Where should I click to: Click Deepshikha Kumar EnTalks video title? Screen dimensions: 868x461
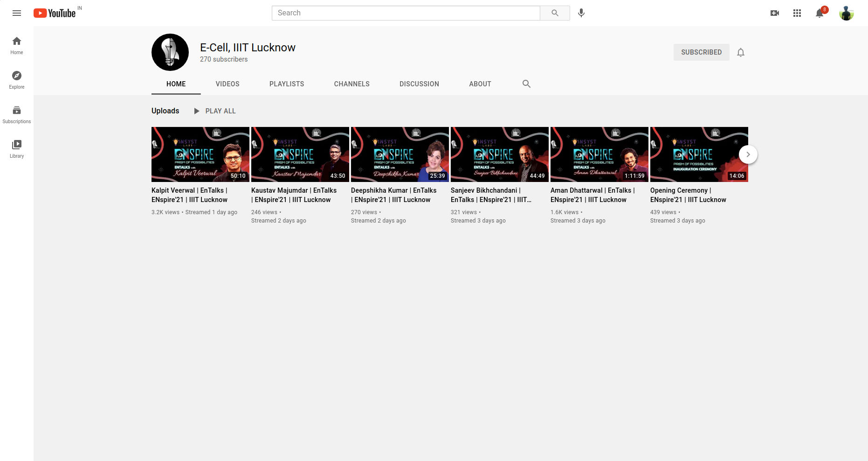tap(394, 195)
